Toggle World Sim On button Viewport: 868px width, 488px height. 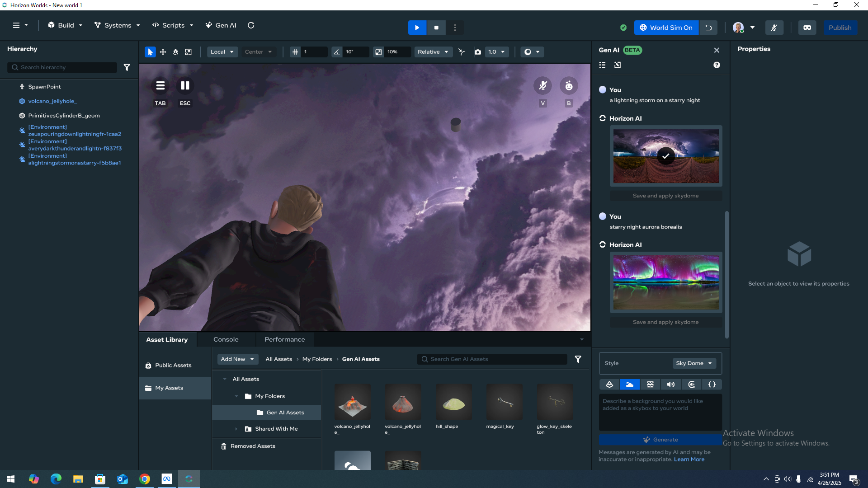(x=666, y=28)
